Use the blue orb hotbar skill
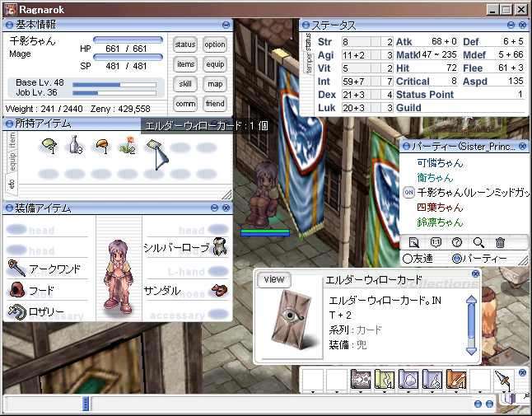 click(x=408, y=379)
